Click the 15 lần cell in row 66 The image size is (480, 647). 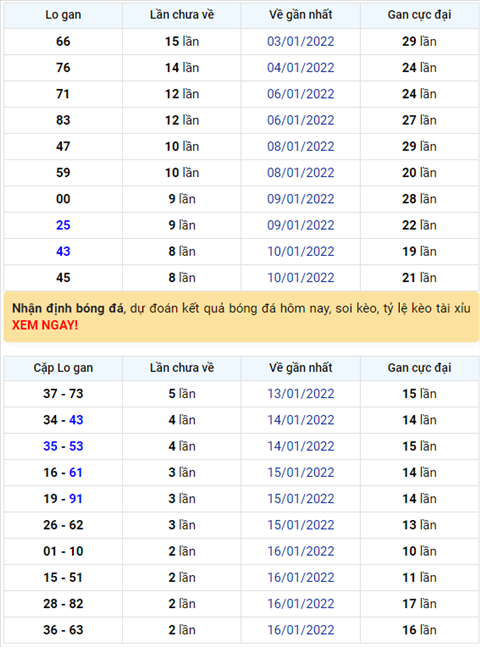click(182, 41)
